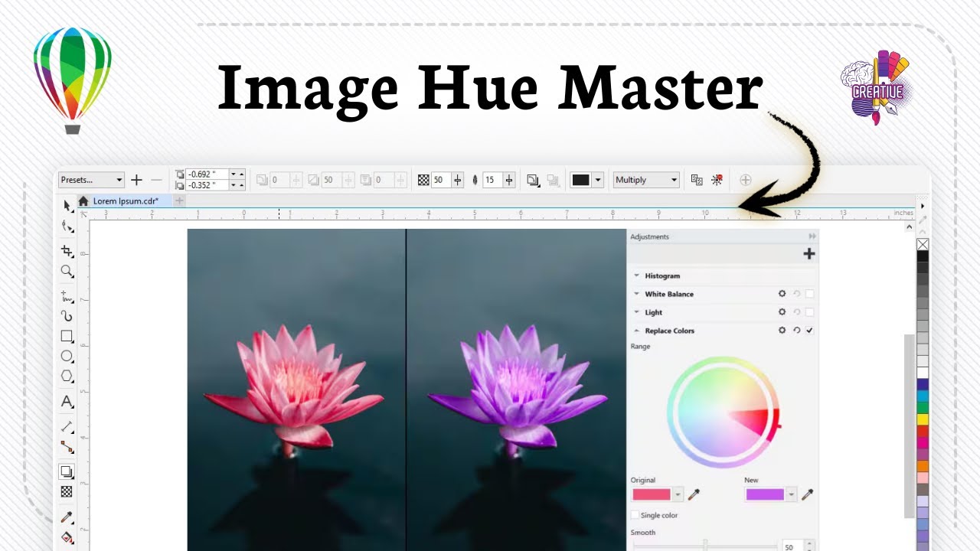Collapse the Replace Colors section
Screen dimensions: 980x551
click(636, 331)
